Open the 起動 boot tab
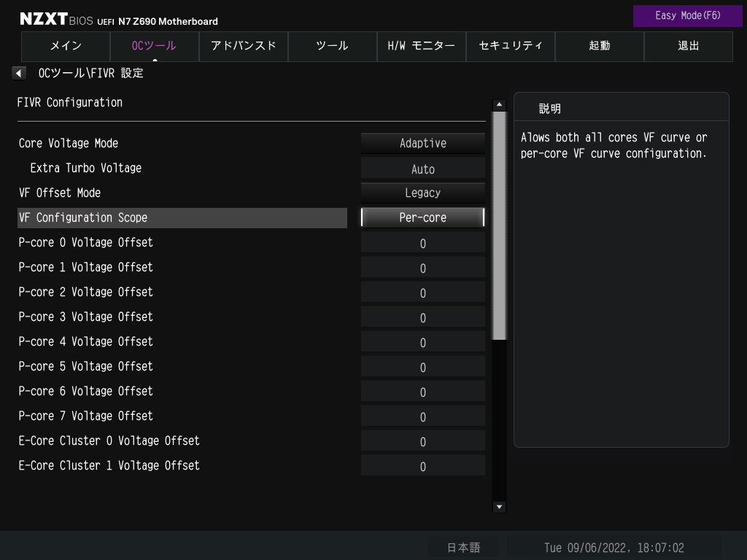This screenshot has width=747, height=560. (x=599, y=46)
